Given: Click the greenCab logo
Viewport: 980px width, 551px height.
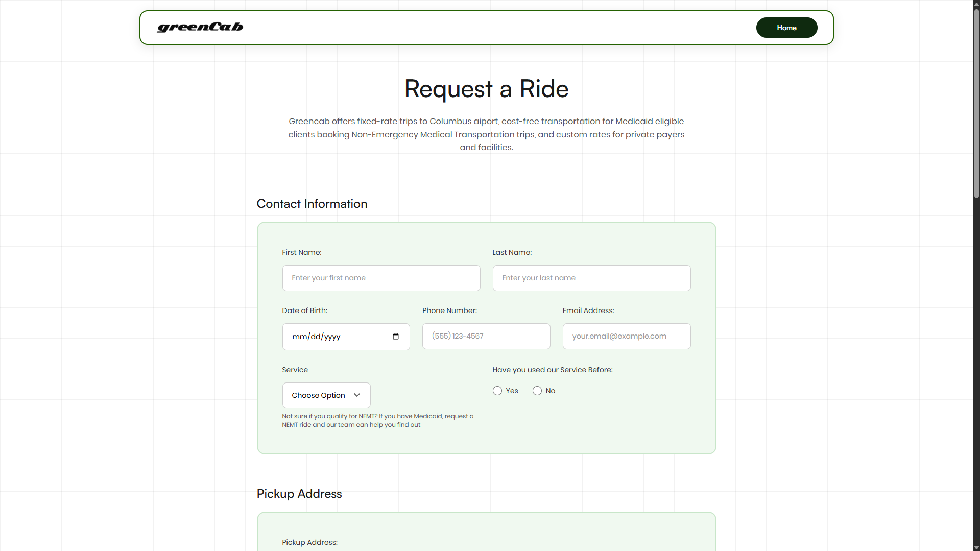Looking at the screenshot, I should (200, 27).
